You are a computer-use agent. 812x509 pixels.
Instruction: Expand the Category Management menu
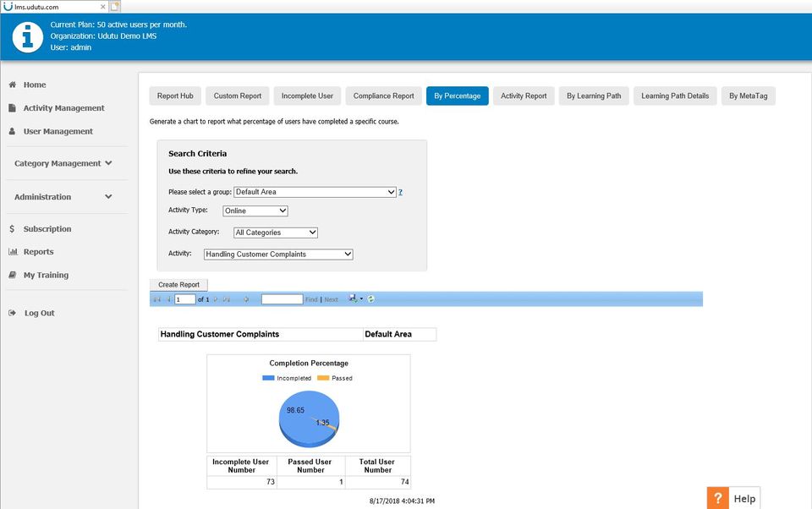(63, 163)
